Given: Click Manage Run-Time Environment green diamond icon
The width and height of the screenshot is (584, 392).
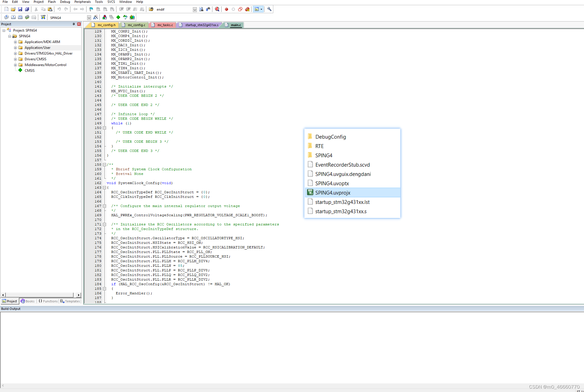Looking at the screenshot, I should (118, 17).
